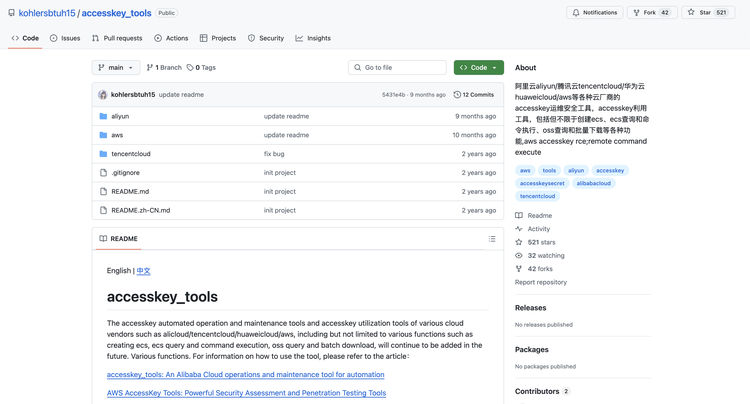This screenshot has height=404, width=750.
Task: Click the accesskeysecret topic tag
Action: pyautogui.click(x=542, y=183)
